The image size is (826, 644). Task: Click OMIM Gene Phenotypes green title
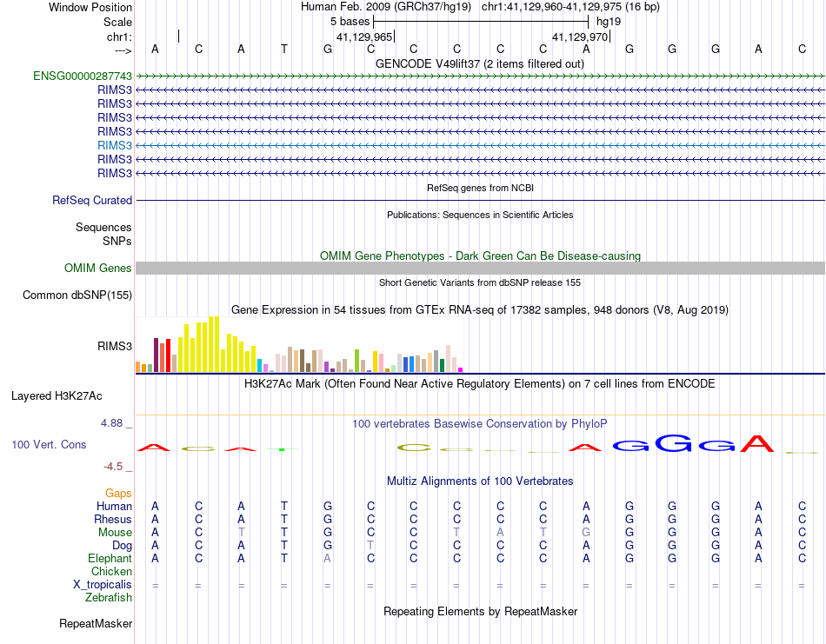[481, 256]
